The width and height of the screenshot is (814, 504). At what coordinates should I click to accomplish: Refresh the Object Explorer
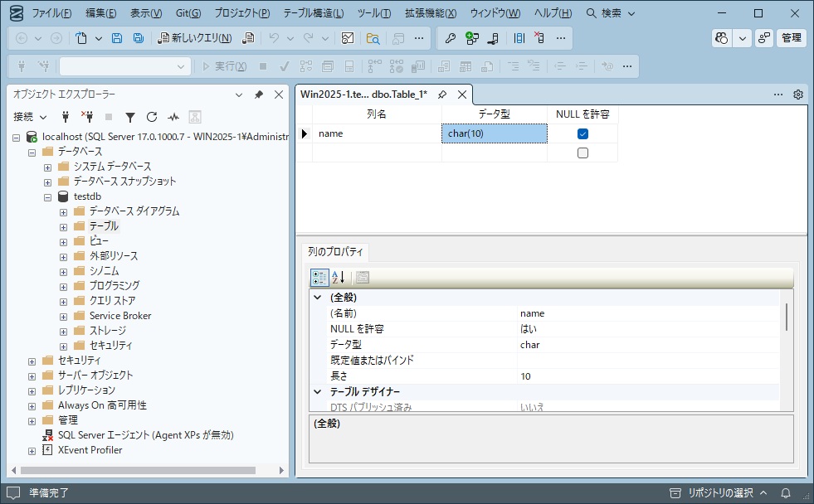click(153, 117)
